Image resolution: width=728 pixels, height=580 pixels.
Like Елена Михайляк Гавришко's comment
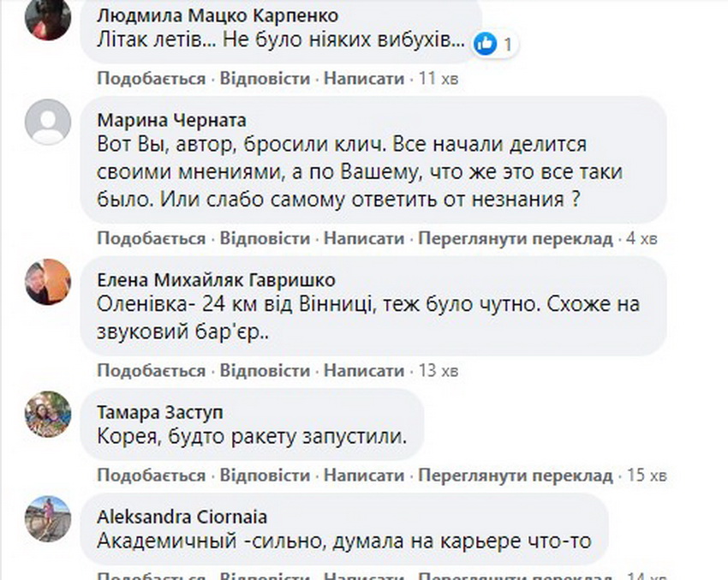[x=151, y=370]
